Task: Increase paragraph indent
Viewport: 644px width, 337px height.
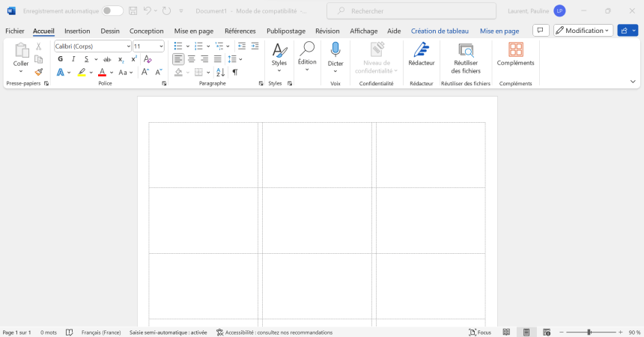Action: point(255,46)
